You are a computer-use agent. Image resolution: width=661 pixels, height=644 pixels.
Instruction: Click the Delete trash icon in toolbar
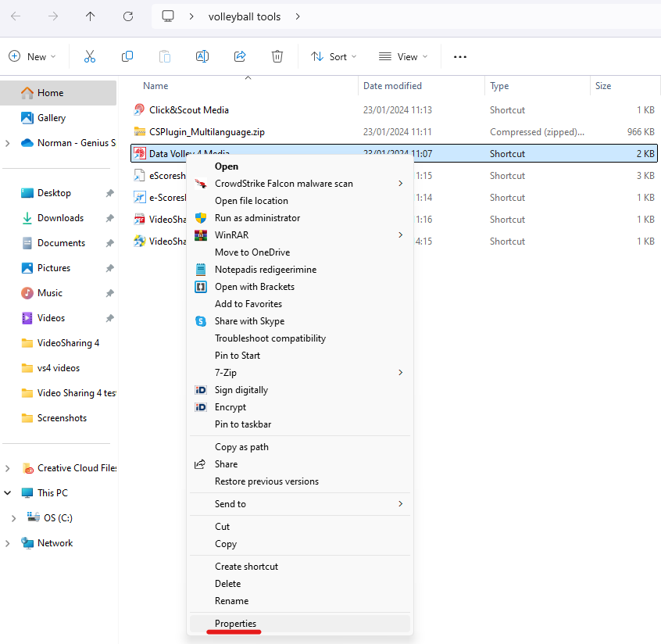coord(277,56)
